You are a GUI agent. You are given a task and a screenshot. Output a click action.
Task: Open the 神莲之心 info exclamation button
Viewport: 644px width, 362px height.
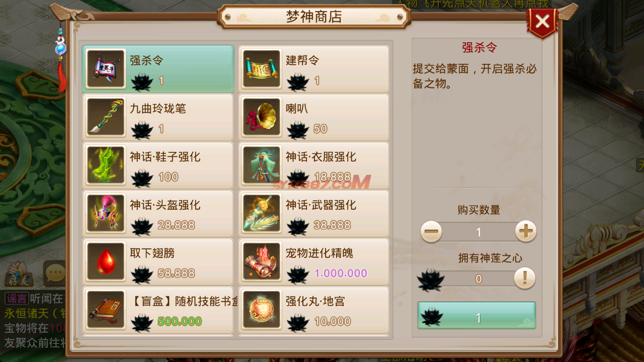click(525, 278)
